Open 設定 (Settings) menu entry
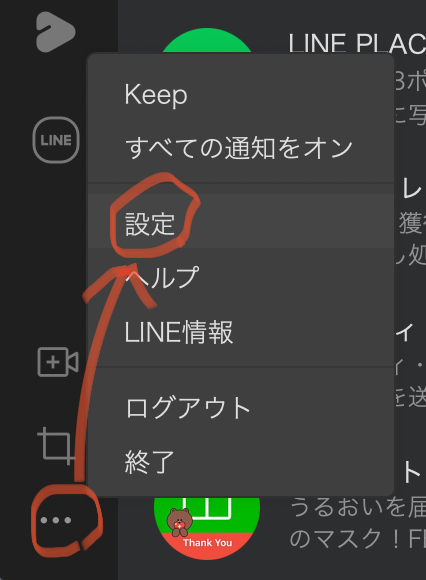Viewport: 426px width, 580px height. [x=240, y=224]
